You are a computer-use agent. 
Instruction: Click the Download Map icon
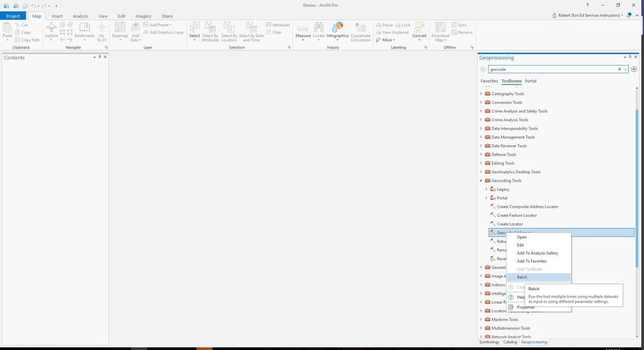pos(440,28)
